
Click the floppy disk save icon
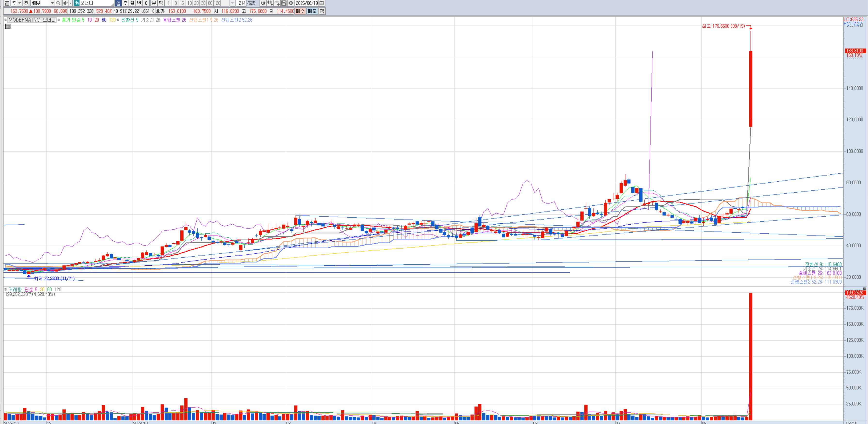pyautogui.click(x=284, y=3)
